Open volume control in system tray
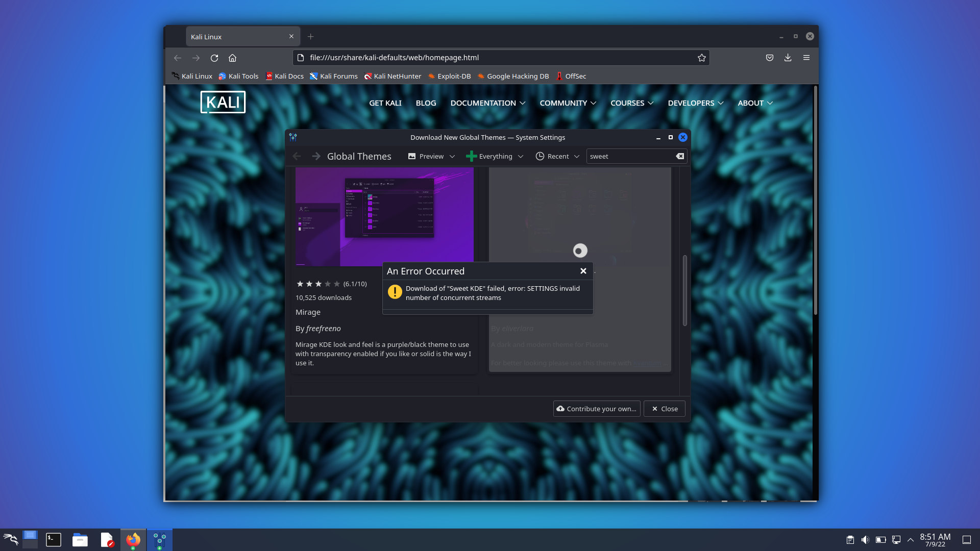The height and width of the screenshot is (551, 980). tap(865, 540)
